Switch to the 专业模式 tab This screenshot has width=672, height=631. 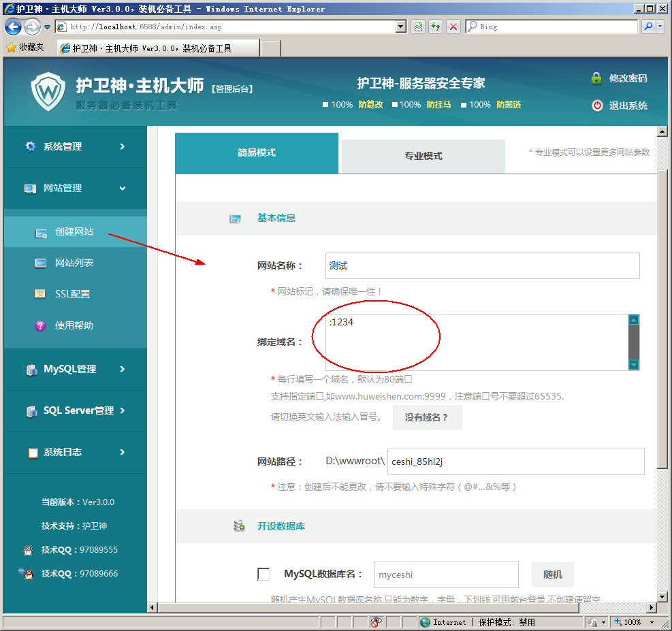[x=423, y=156]
